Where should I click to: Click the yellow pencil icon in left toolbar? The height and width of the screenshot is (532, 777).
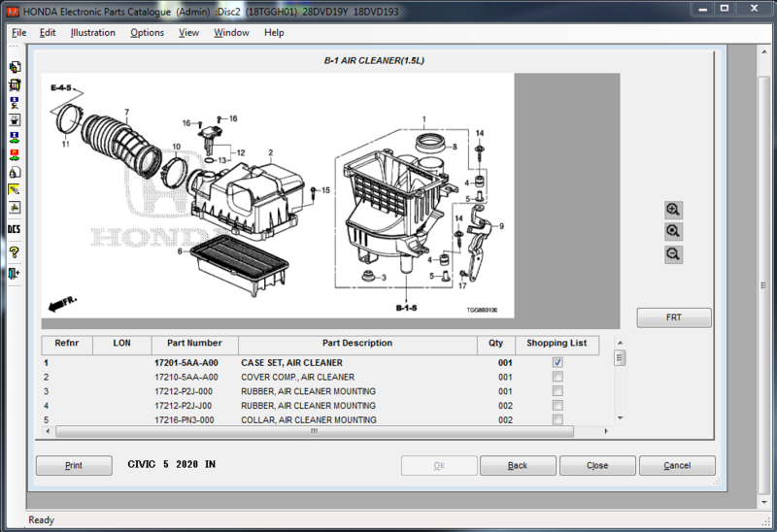click(15, 190)
